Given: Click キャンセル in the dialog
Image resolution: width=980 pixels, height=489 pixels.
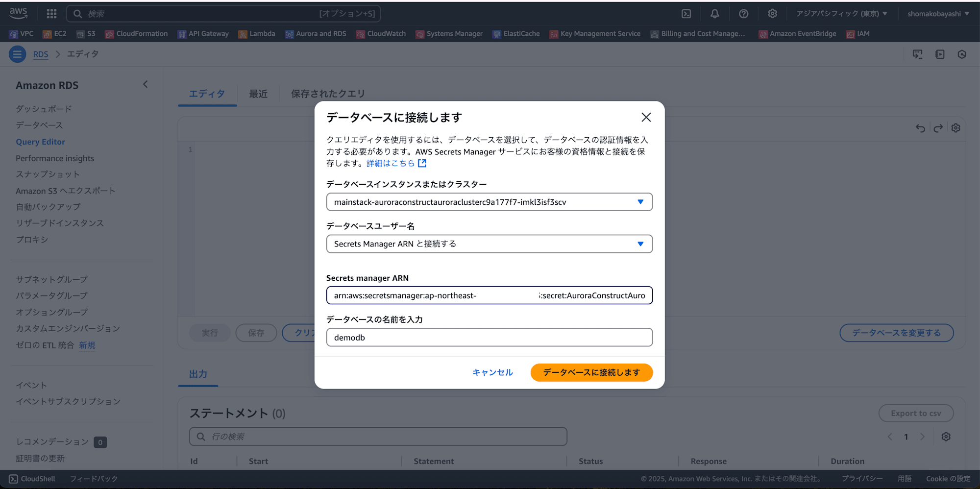Looking at the screenshot, I should coord(492,372).
